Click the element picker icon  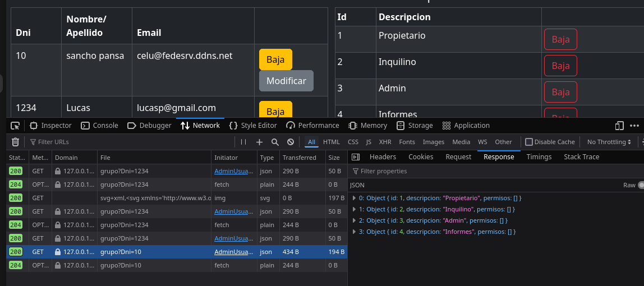[x=15, y=126]
